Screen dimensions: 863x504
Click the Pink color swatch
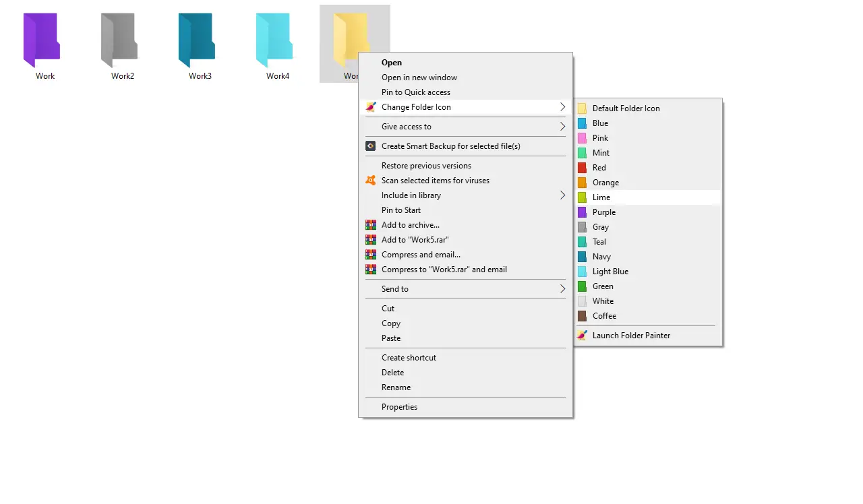(x=582, y=138)
